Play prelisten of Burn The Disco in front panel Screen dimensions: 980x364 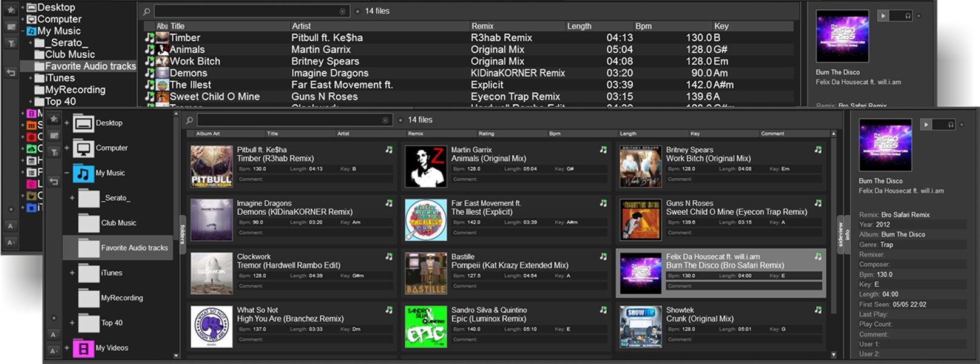(926, 124)
